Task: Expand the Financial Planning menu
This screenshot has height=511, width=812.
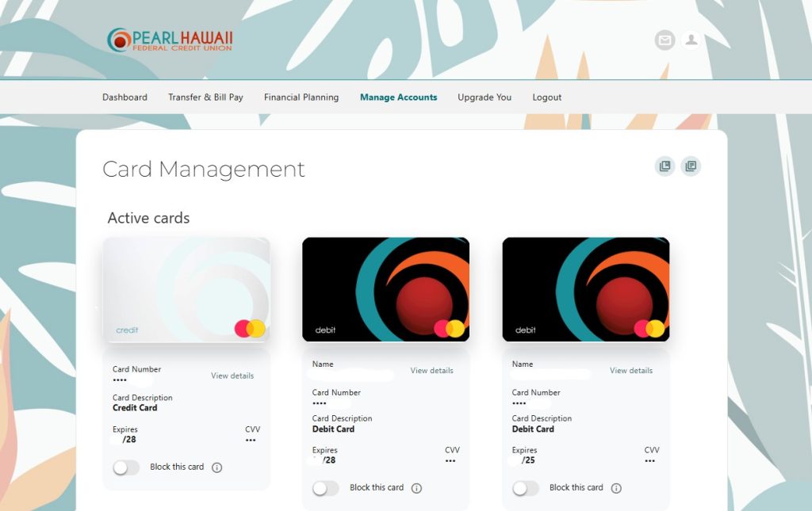Action: pos(301,97)
